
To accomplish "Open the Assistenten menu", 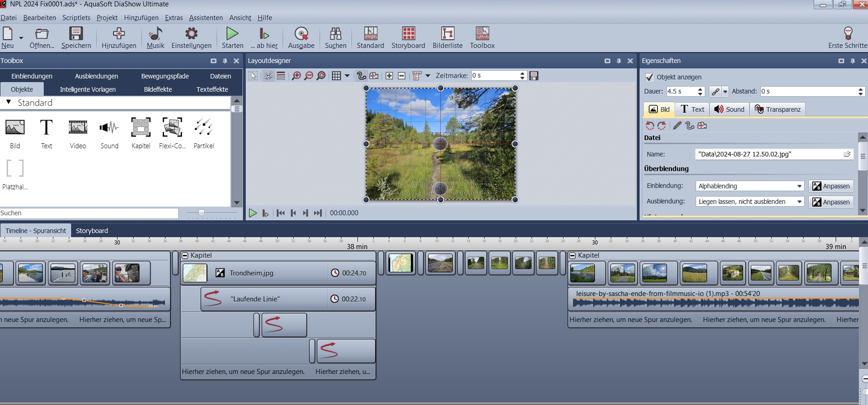I will click(206, 18).
